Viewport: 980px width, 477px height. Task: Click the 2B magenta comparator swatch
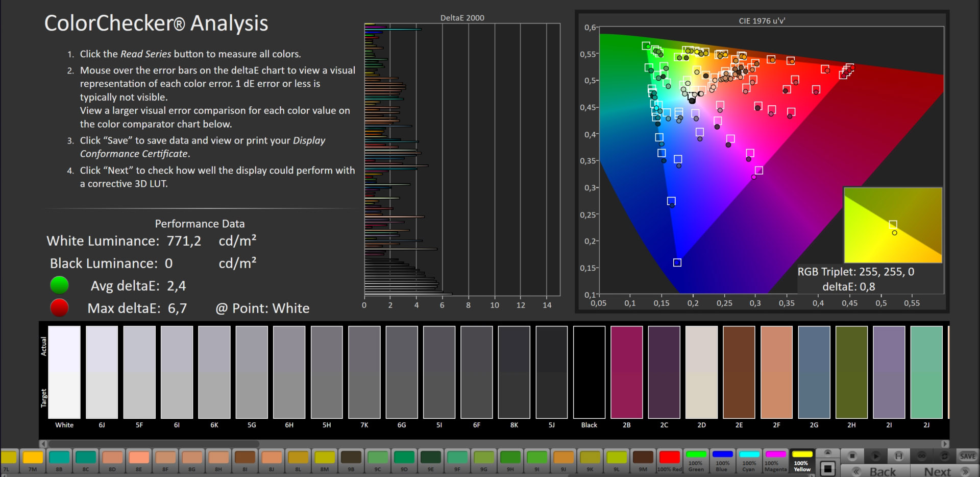click(x=627, y=372)
